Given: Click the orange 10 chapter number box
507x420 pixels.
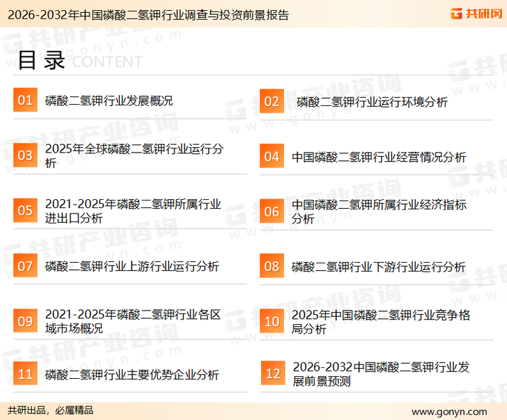Looking at the screenshot, I should [272, 321].
